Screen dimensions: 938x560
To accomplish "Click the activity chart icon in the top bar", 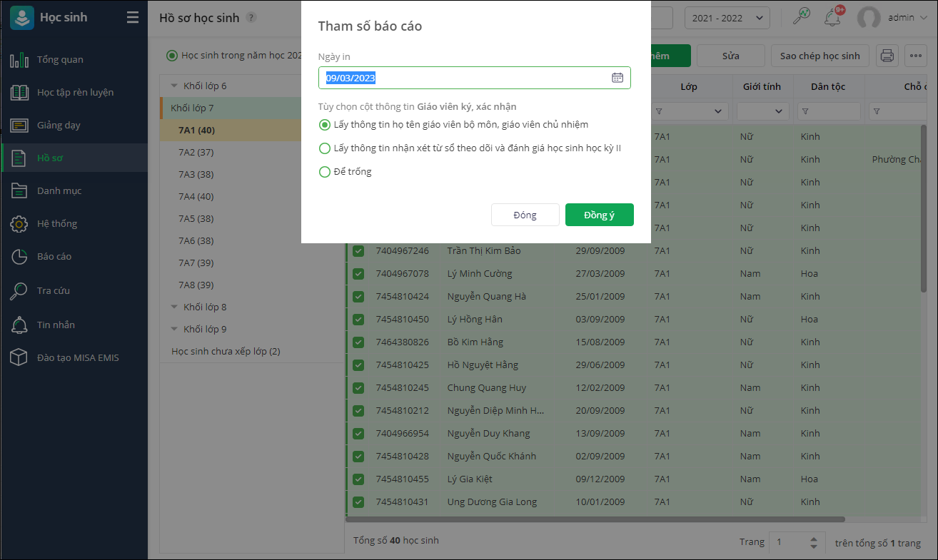I will pos(802,17).
